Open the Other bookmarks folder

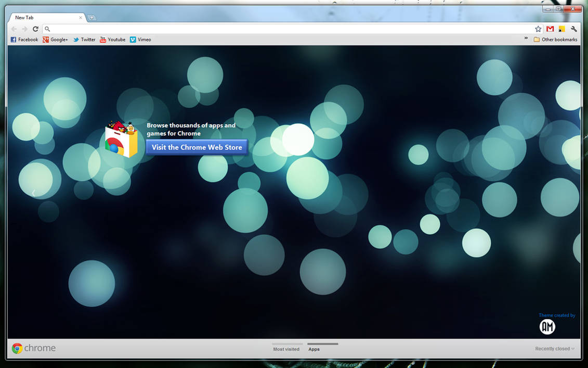pos(555,40)
